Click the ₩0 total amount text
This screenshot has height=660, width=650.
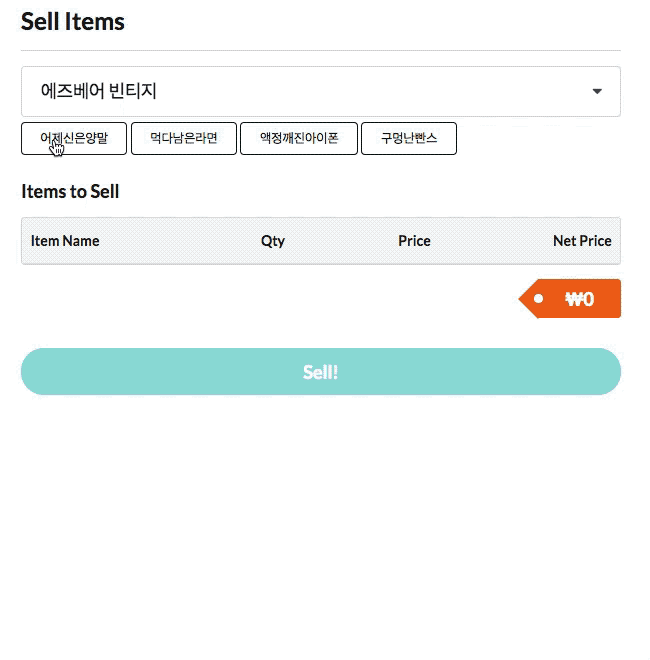pos(580,299)
